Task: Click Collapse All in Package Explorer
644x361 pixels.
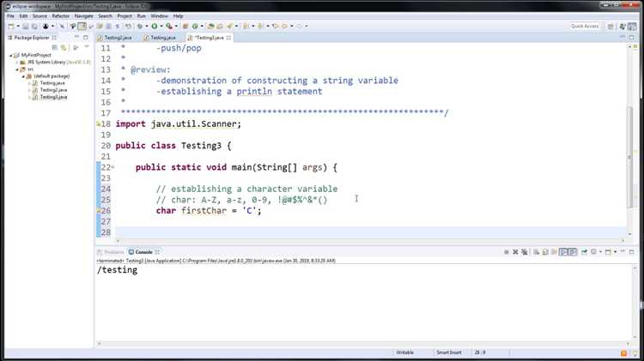Action: click(53, 47)
